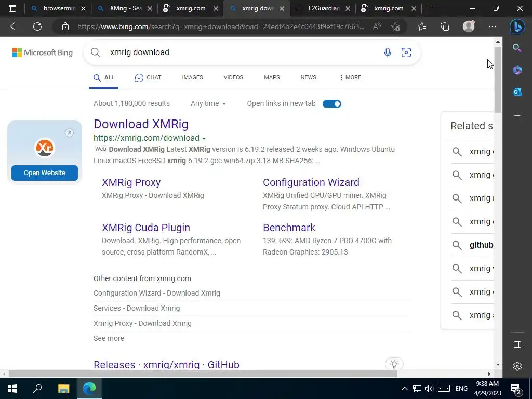Go back to the previous page
Image resolution: width=532 pixels, height=399 pixels.
click(x=14, y=26)
